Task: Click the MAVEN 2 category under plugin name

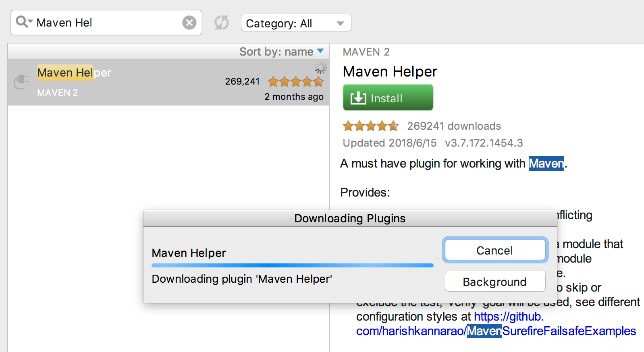Action: 58,93
